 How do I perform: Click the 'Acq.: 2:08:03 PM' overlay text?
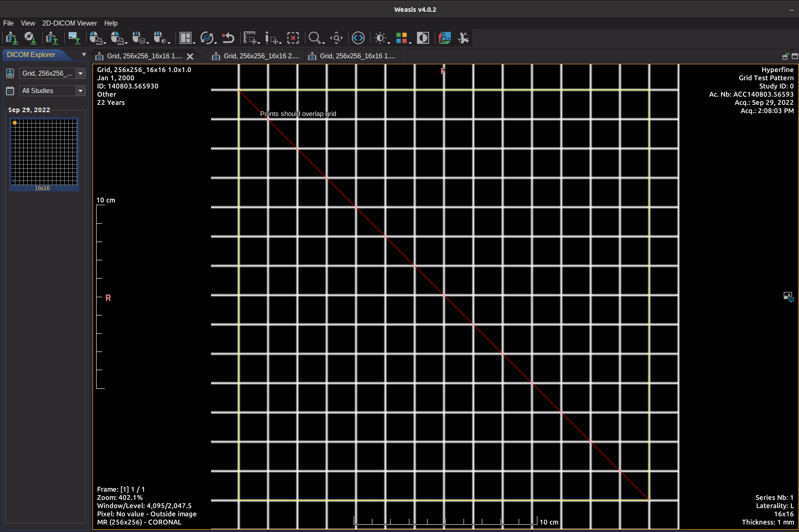pos(767,111)
